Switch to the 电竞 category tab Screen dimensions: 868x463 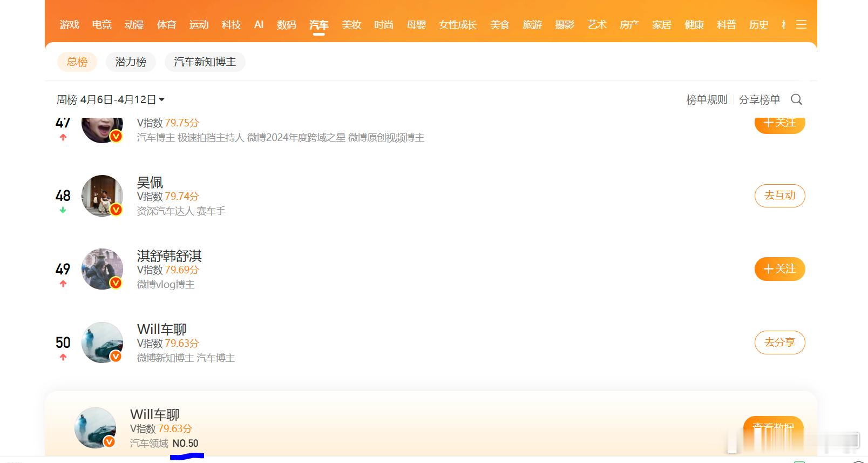[101, 25]
